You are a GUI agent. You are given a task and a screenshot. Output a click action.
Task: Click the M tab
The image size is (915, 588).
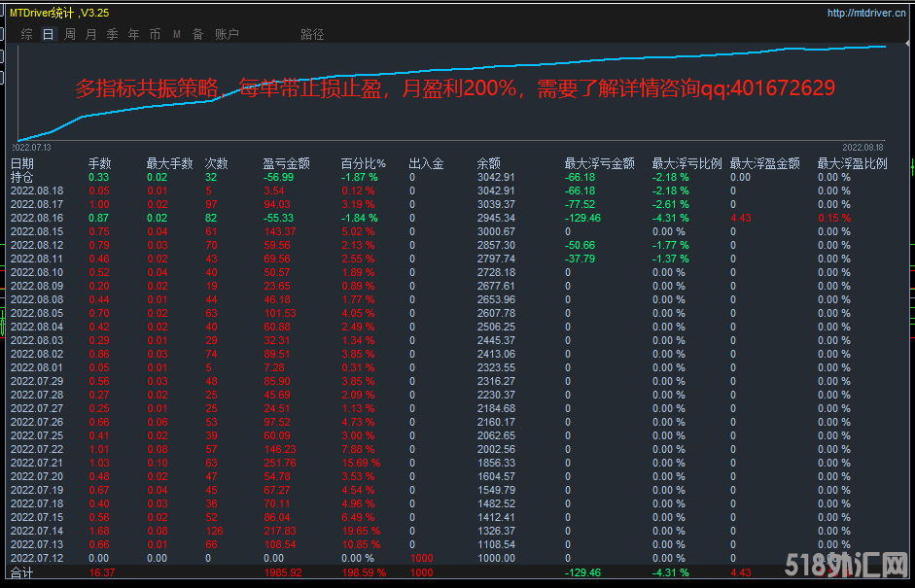[x=177, y=34]
